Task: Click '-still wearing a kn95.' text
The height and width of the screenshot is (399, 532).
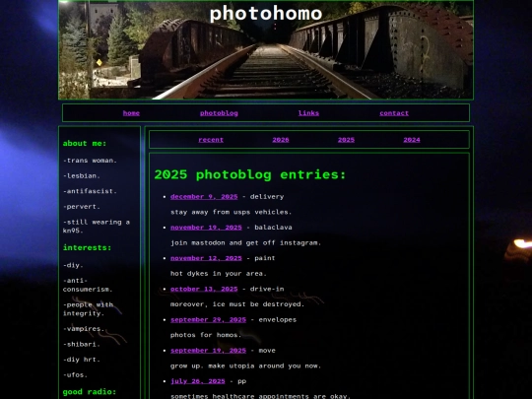Action: 97,227
